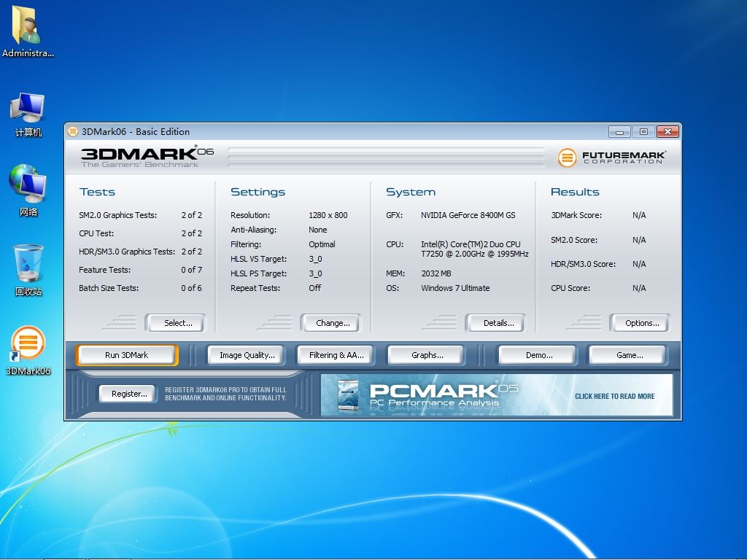Click the Settings section heading

(258, 192)
